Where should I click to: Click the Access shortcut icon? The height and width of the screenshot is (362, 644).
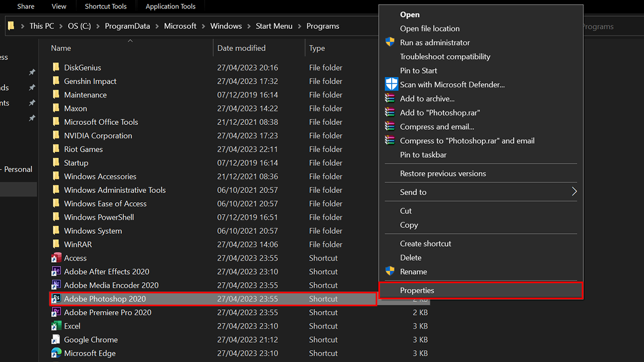[56, 258]
